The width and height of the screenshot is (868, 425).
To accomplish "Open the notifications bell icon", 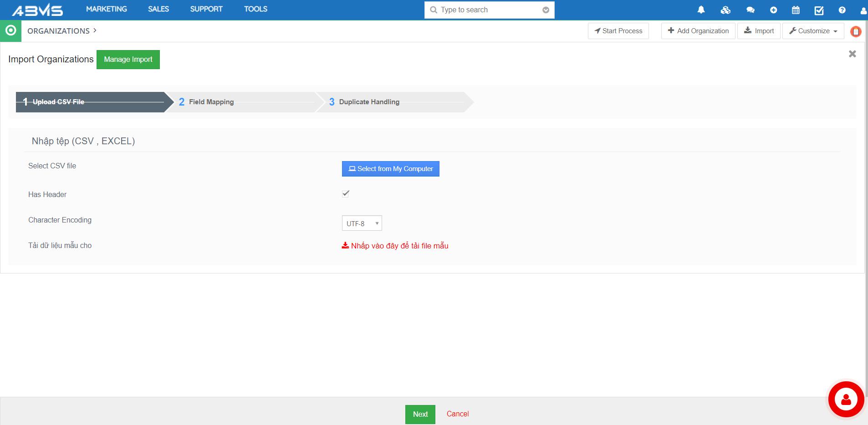I will (701, 10).
